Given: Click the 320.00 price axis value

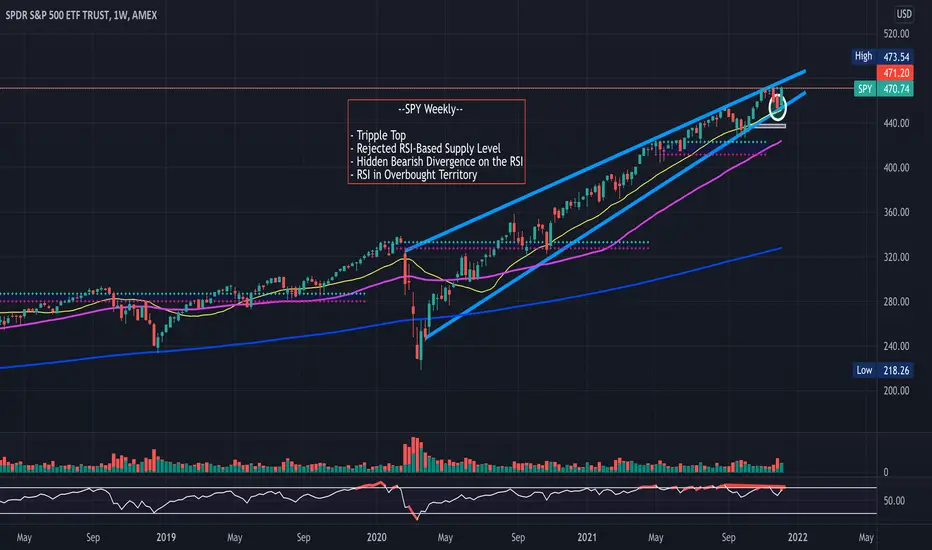Looking at the screenshot, I should point(896,257).
